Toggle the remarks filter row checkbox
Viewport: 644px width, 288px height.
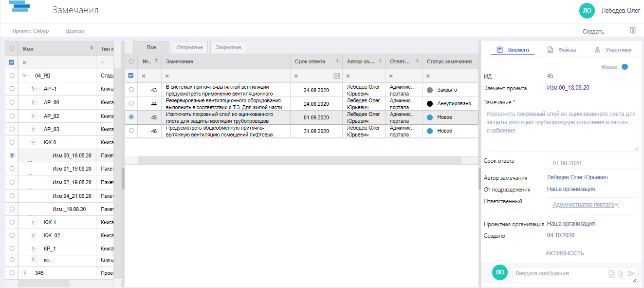tap(130, 76)
